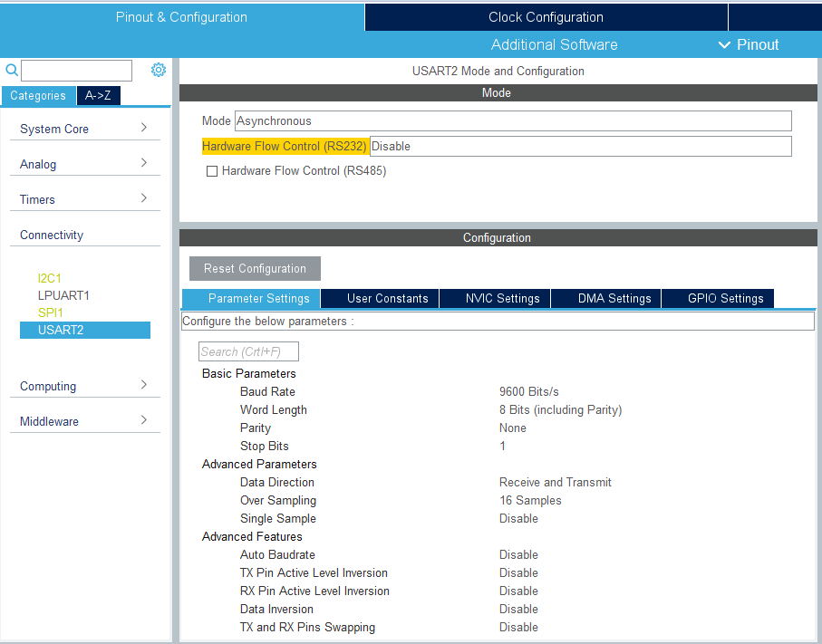Image resolution: width=822 pixels, height=644 pixels.
Task: Tick the Hardware Flow Control (RS485) checkbox
Action: point(212,171)
